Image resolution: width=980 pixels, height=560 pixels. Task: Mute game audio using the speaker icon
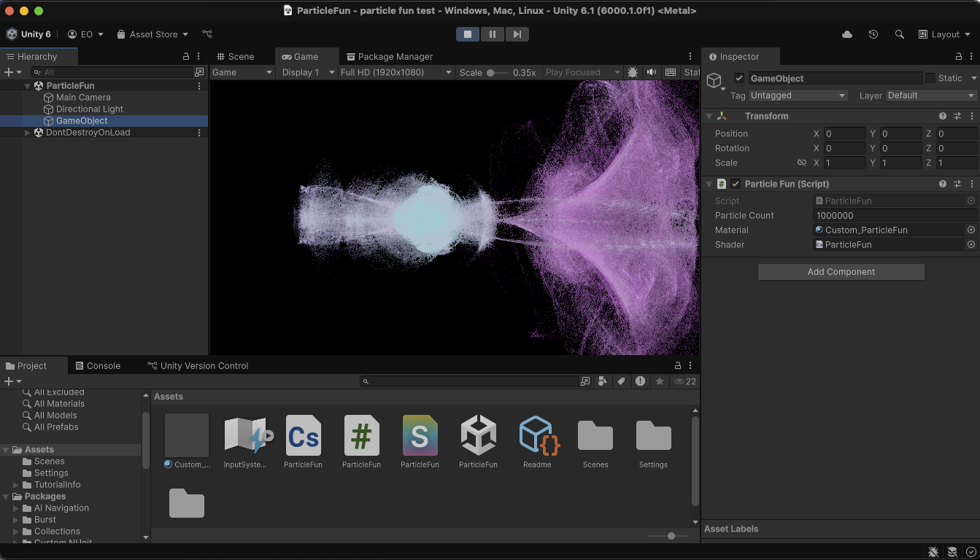[x=651, y=72]
